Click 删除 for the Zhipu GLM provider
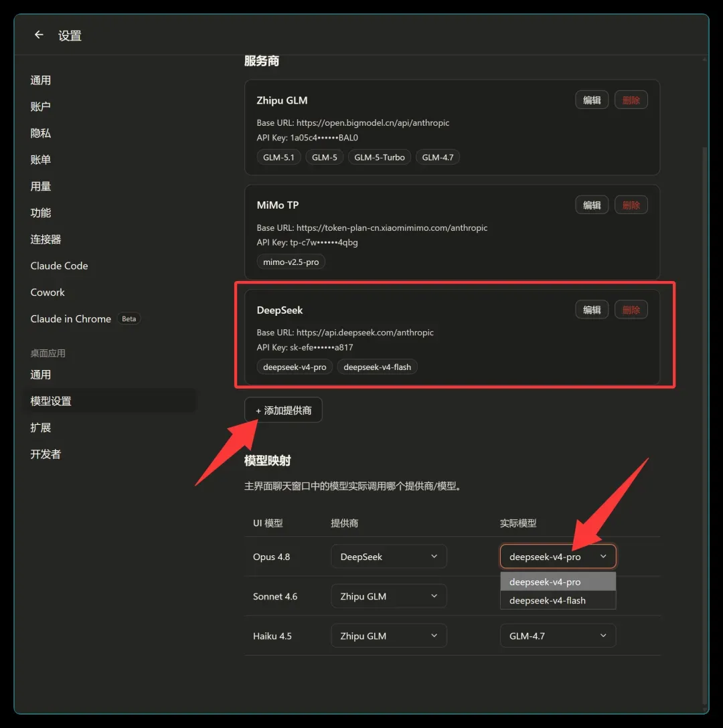The width and height of the screenshot is (723, 728). coord(631,100)
